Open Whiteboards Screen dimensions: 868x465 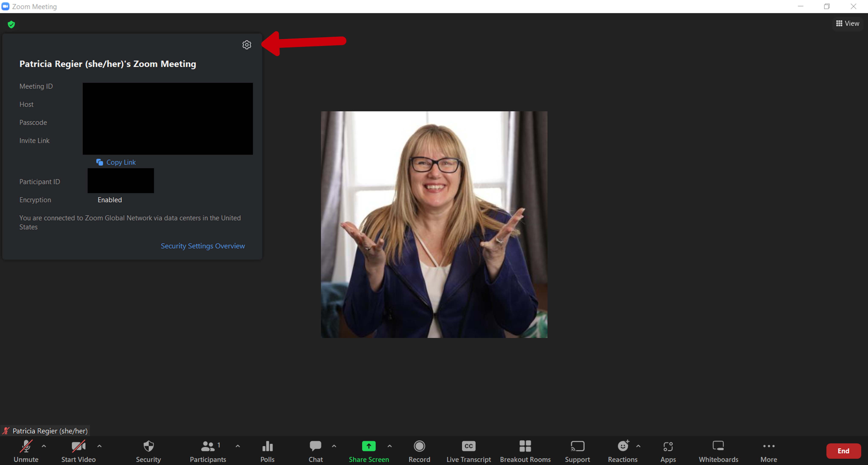pyautogui.click(x=718, y=451)
